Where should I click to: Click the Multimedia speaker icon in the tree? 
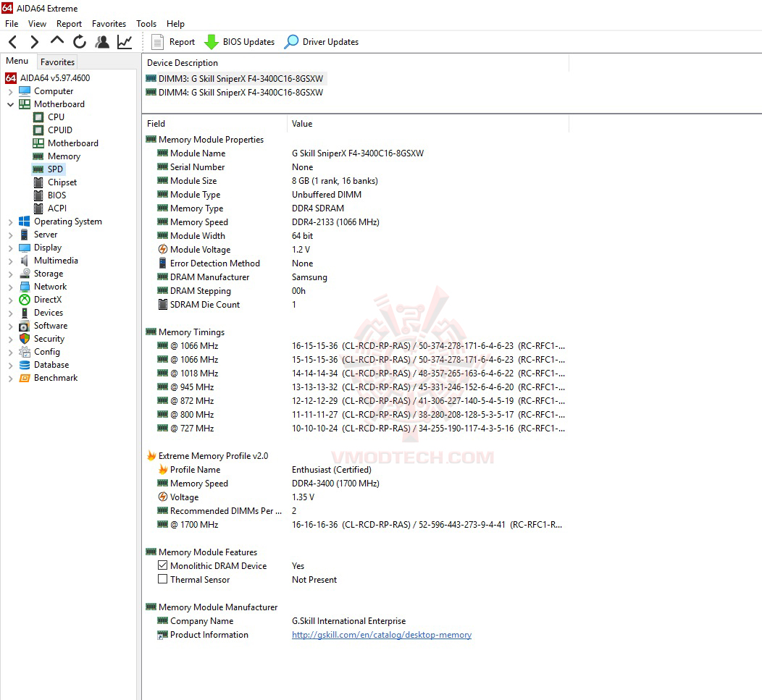click(x=25, y=261)
